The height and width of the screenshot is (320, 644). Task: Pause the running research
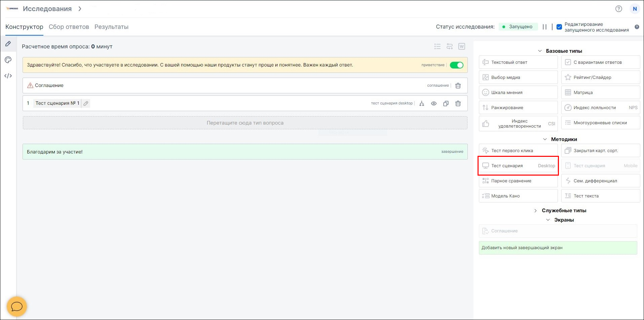[x=544, y=27]
